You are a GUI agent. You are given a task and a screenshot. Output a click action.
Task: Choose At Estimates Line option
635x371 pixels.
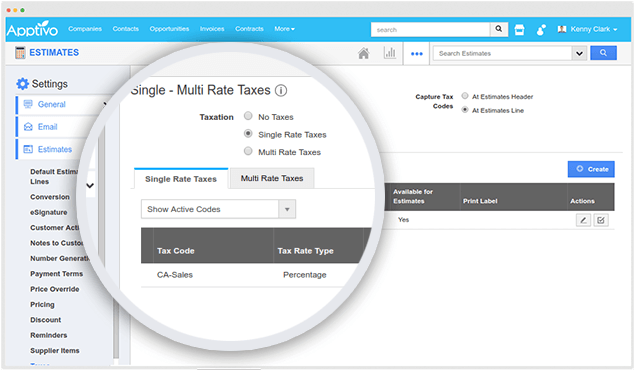[x=465, y=110]
